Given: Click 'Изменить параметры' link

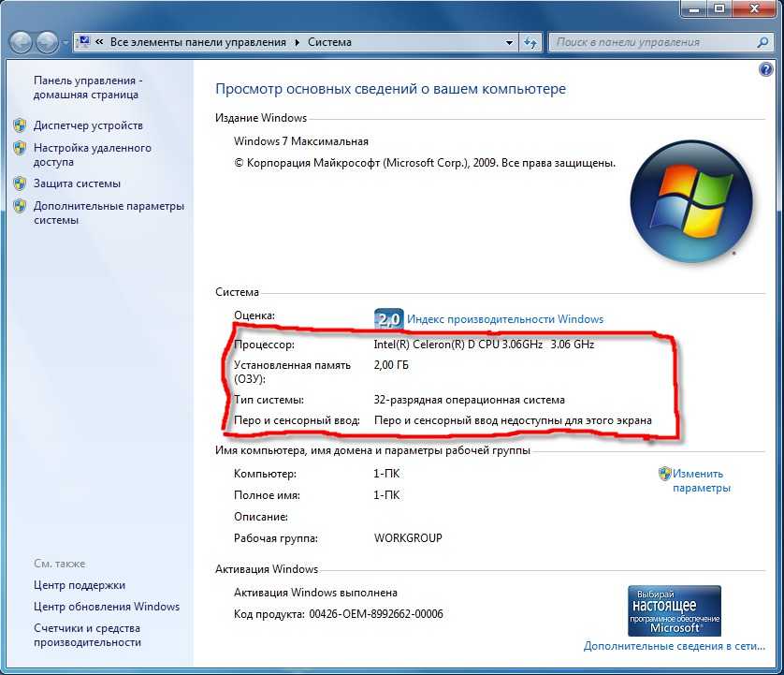Looking at the screenshot, I should 702,480.
